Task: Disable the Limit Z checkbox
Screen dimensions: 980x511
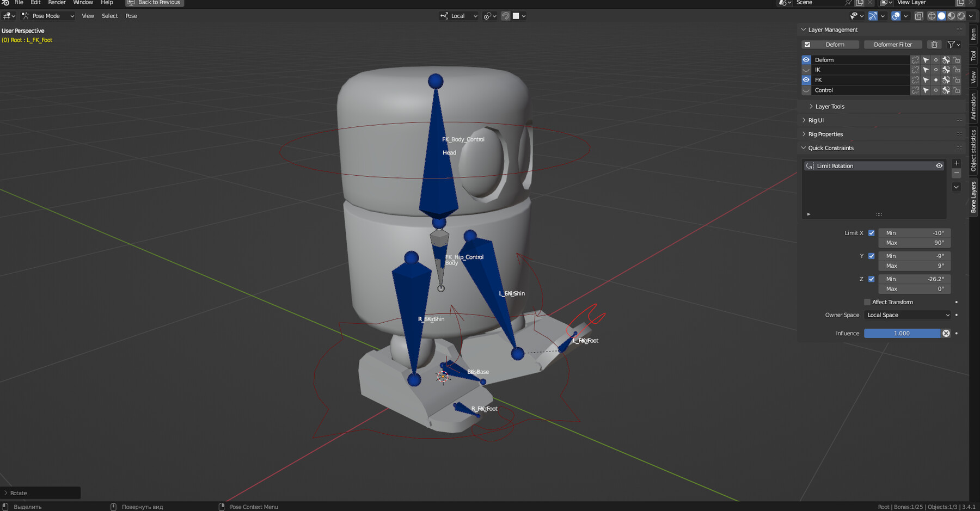Action: click(871, 279)
